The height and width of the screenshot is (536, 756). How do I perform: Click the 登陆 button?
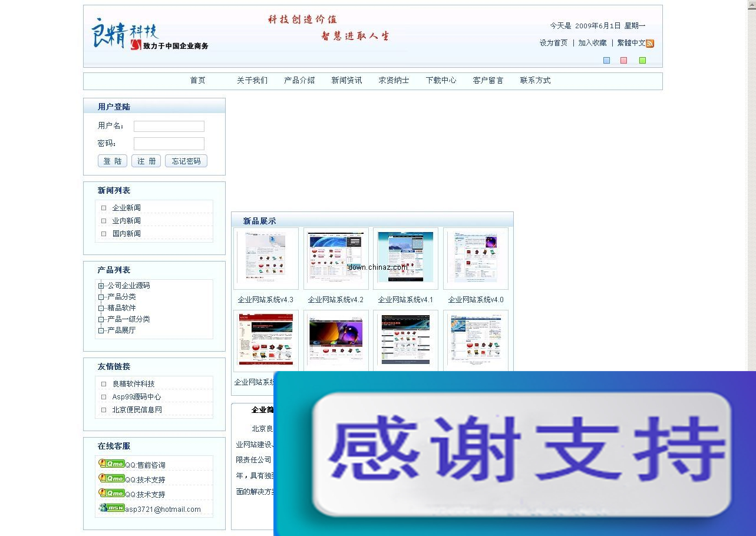click(113, 161)
